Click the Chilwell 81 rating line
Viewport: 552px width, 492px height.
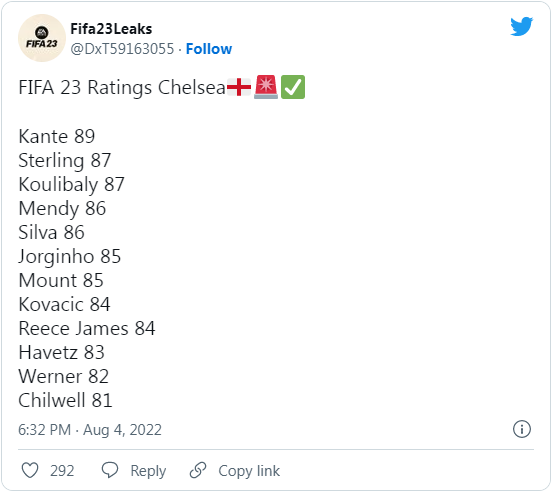tap(65, 400)
